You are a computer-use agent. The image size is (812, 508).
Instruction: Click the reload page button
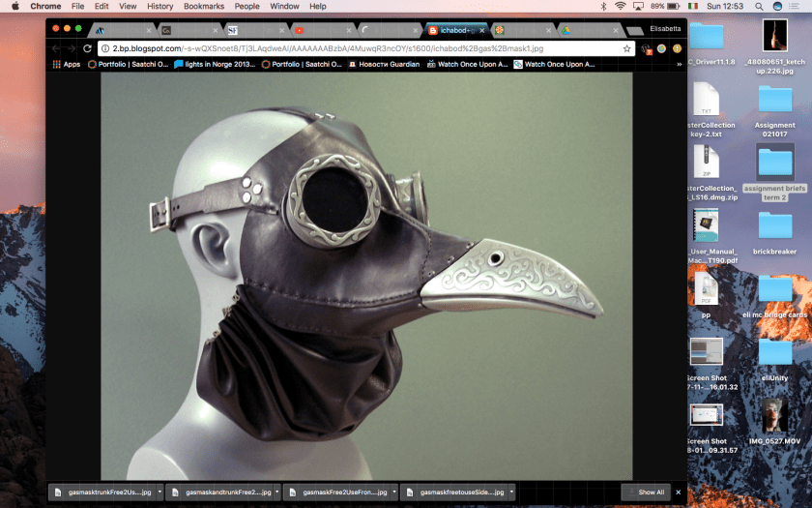(x=88, y=48)
